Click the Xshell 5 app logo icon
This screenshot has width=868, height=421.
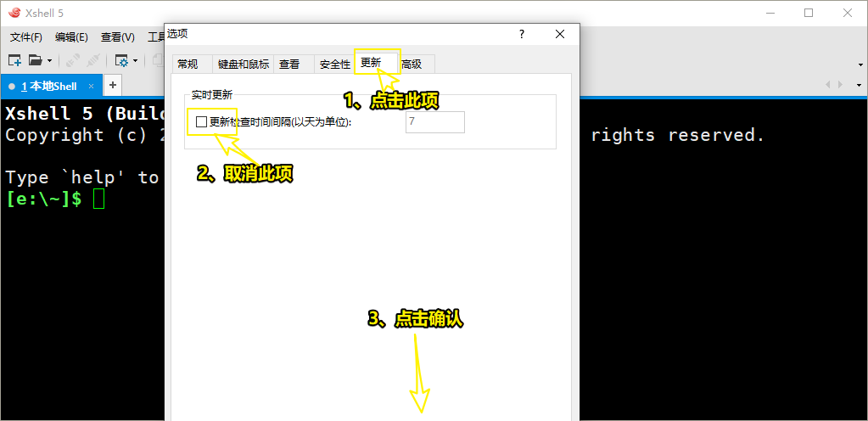14,13
